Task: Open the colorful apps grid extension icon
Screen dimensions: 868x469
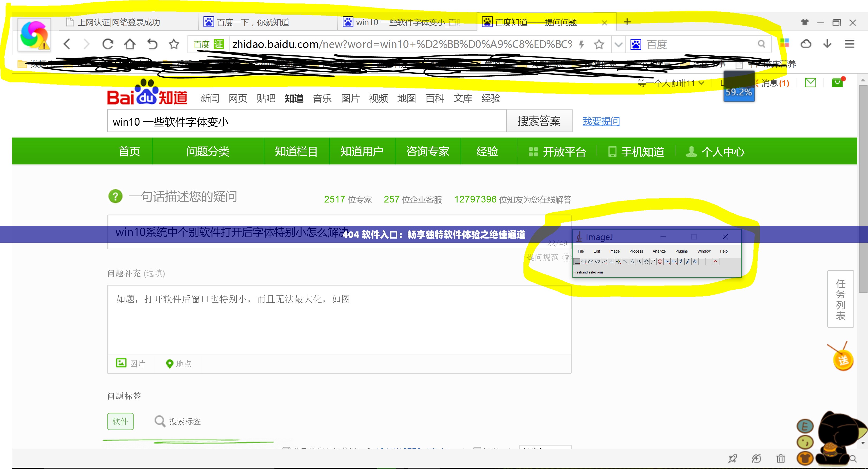Action: 784,43
